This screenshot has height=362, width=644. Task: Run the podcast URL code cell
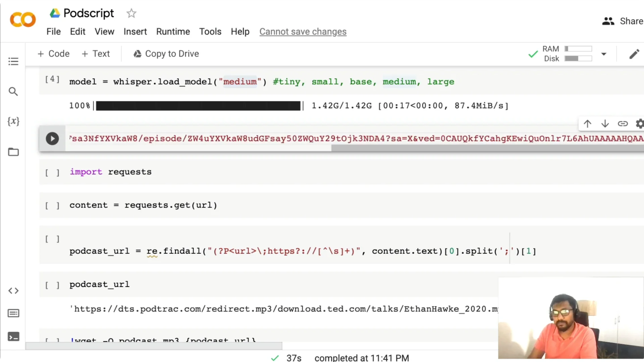point(52,138)
